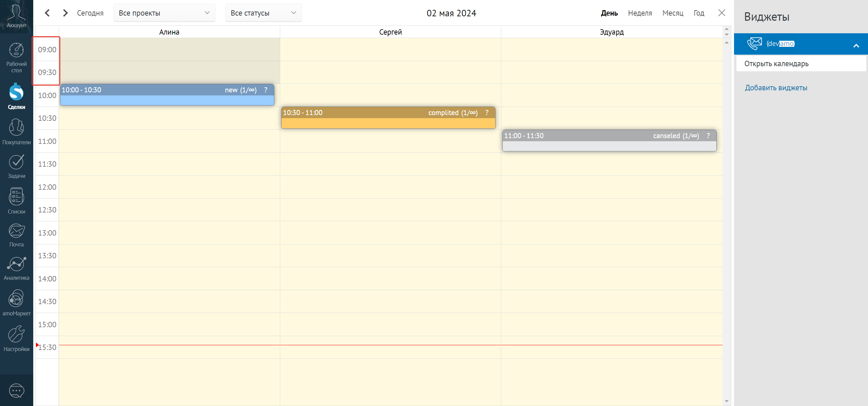868x406 pixels.
Task: Switch to Месяц view
Action: coord(673,13)
